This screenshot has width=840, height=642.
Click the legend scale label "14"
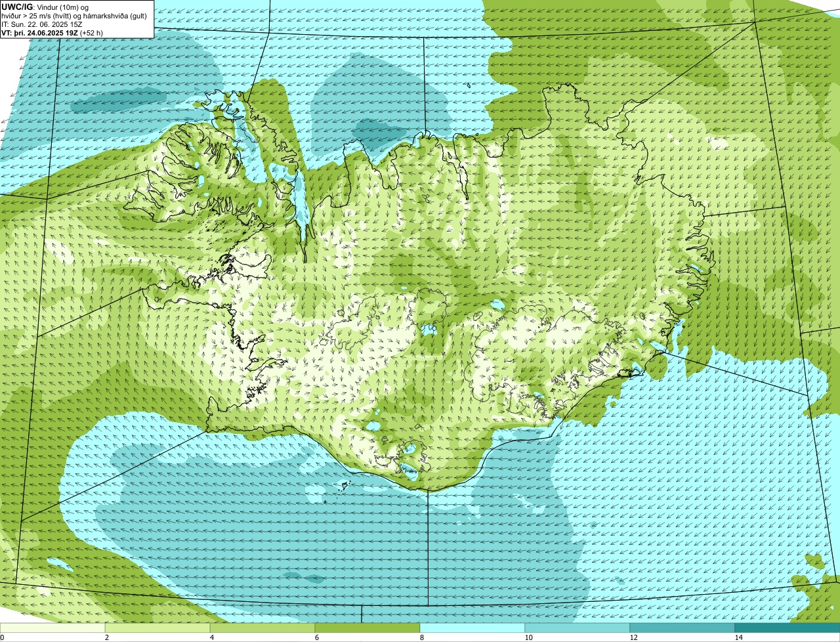738,637
